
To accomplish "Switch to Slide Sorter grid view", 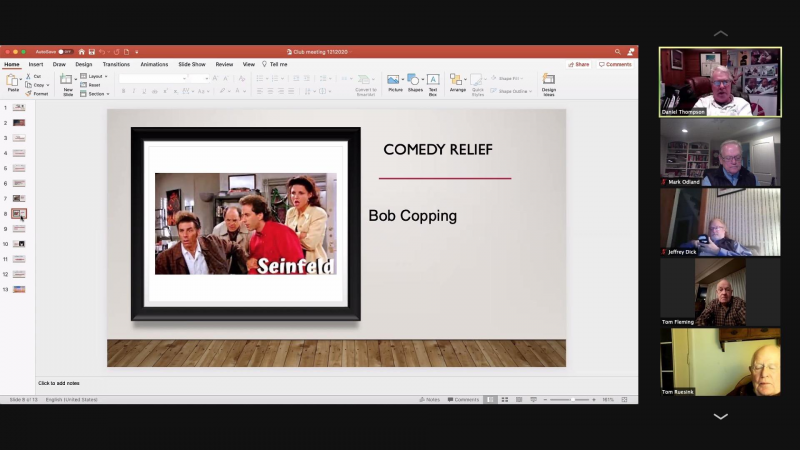I will click(505, 399).
